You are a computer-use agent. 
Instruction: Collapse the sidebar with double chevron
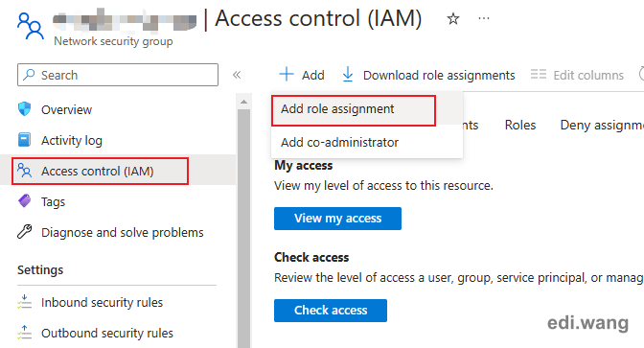(237, 75)
